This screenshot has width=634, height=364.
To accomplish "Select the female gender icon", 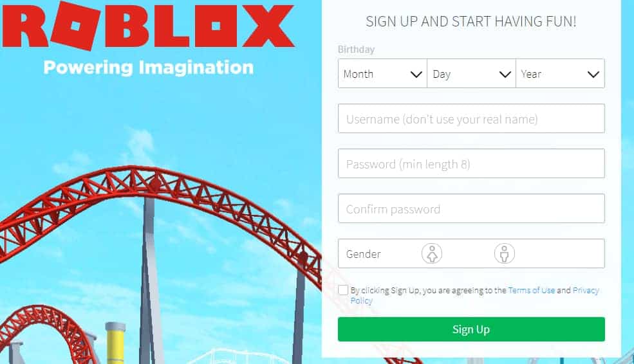I will 432,254.
